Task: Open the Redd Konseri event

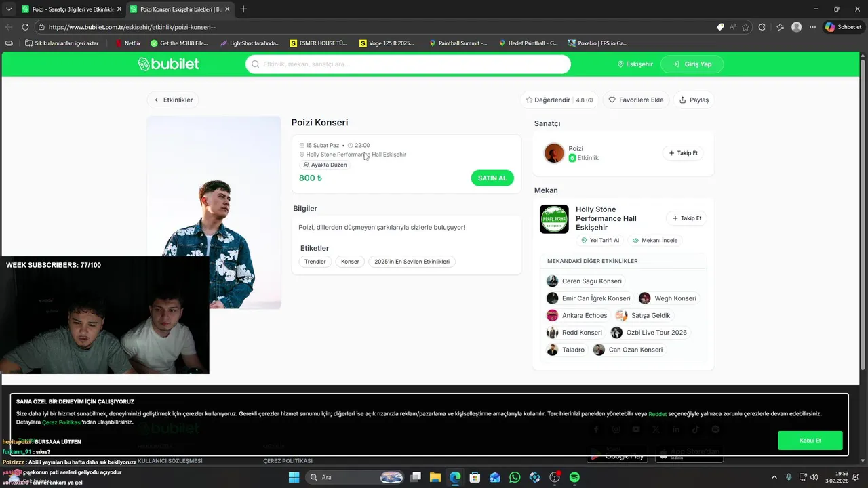Action: 575,333
